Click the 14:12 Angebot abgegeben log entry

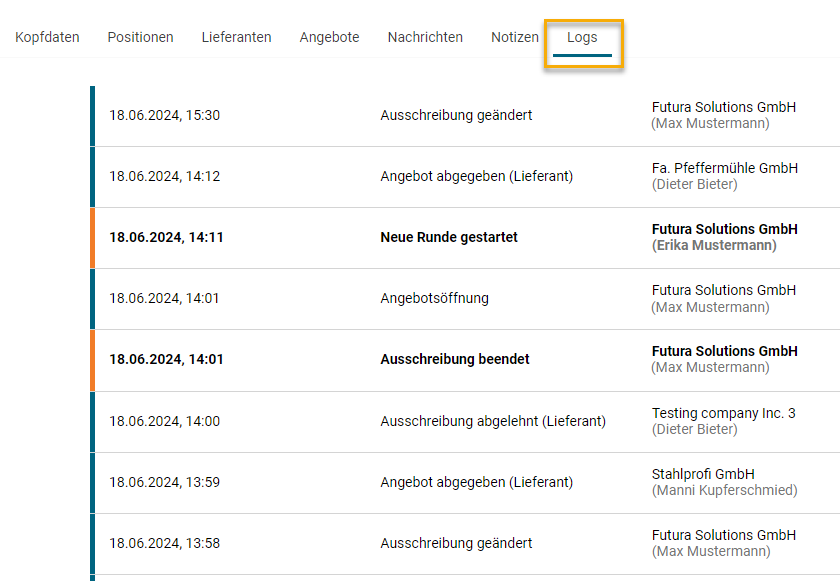(476, 176)
